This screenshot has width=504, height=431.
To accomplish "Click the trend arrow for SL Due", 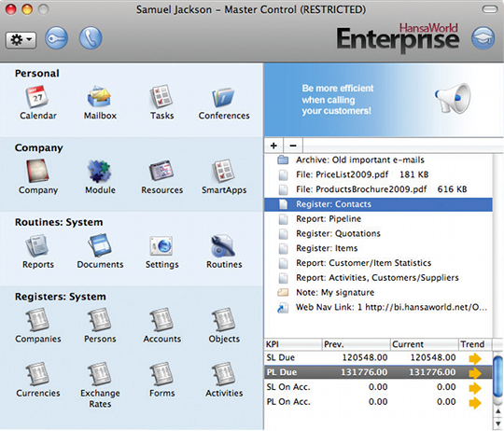I will coord(475,358).
